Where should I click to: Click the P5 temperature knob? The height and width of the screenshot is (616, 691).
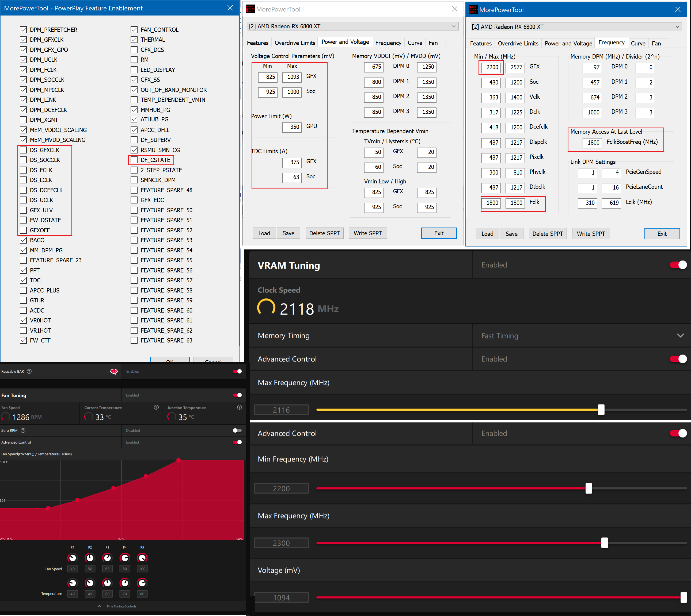[142, 583]
